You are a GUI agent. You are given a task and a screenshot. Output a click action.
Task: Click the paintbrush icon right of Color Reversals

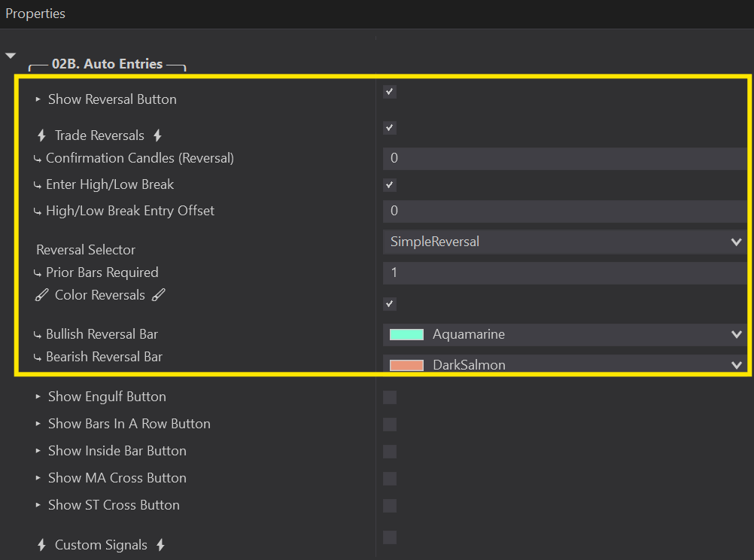point(158,295)
